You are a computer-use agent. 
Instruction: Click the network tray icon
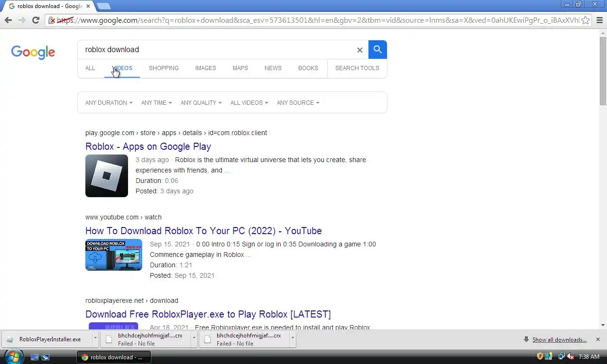[561, 356]
